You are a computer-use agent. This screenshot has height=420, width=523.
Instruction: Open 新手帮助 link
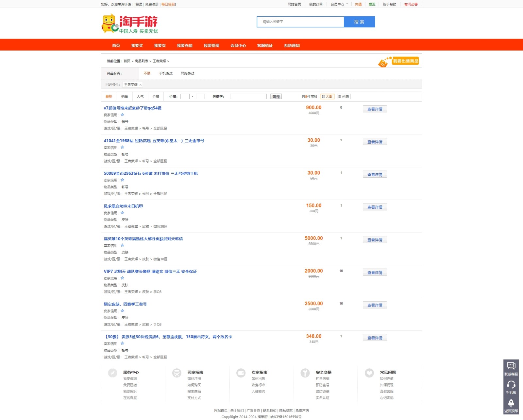[x=389, y=4]
